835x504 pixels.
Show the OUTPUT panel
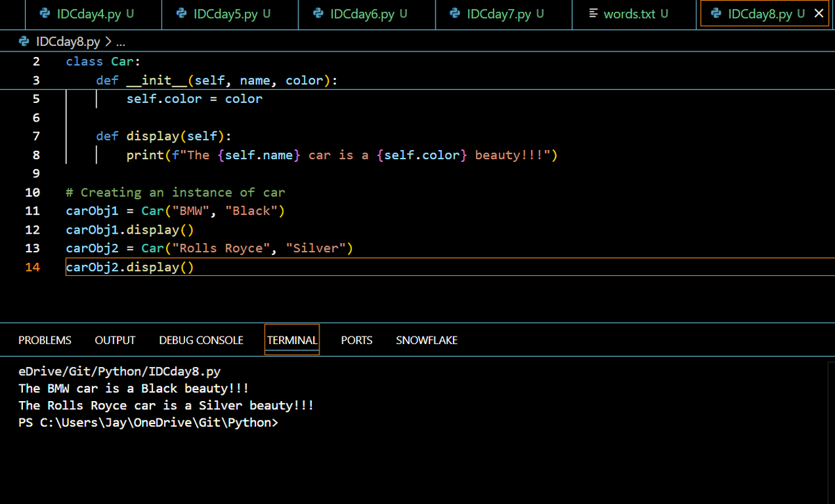[115, 340]
